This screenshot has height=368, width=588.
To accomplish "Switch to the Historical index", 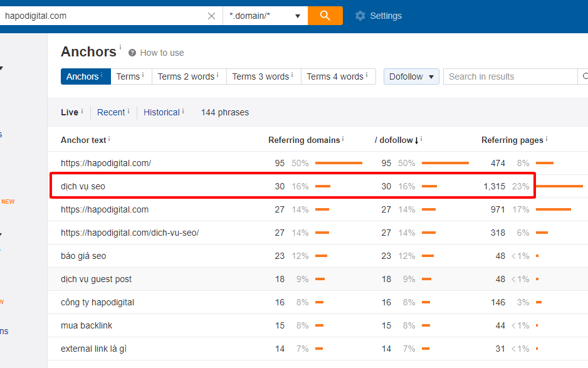I will [x=162, y=112].
